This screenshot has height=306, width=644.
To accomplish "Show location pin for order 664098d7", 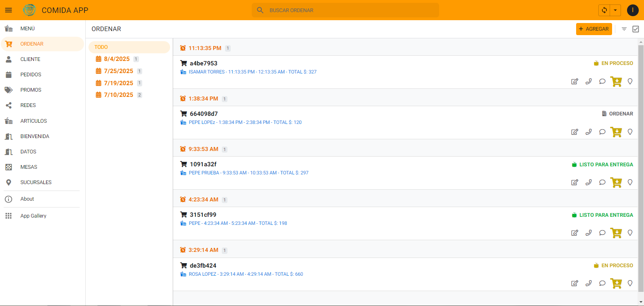I will (630, 132).
